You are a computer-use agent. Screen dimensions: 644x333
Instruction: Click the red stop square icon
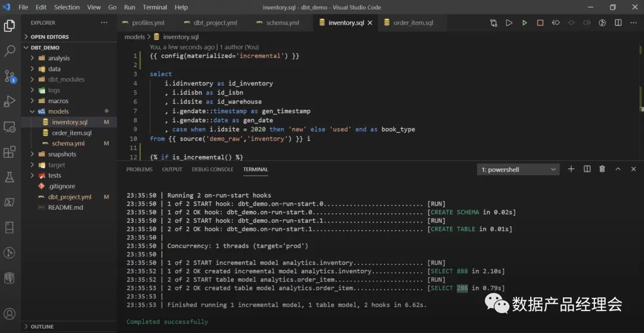pos(540,23)
